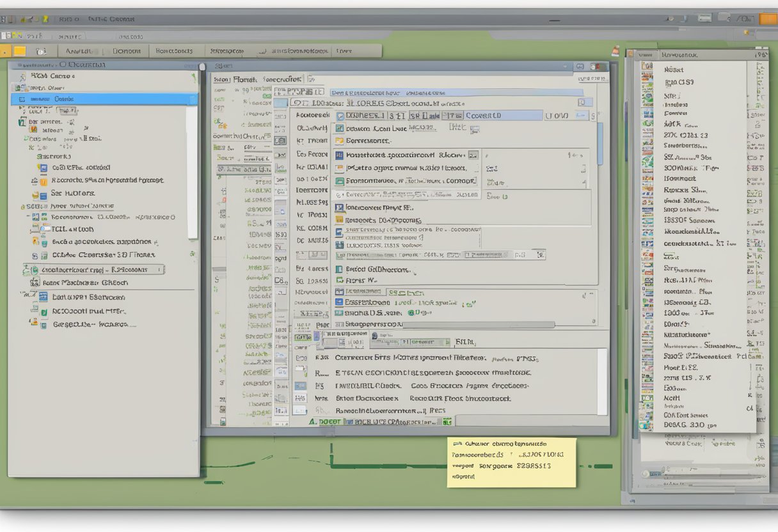Click the green icon beside 'Gegestube' at tree bottom
The height and width of the screenshot is (532, 778).
pos(43,325)
